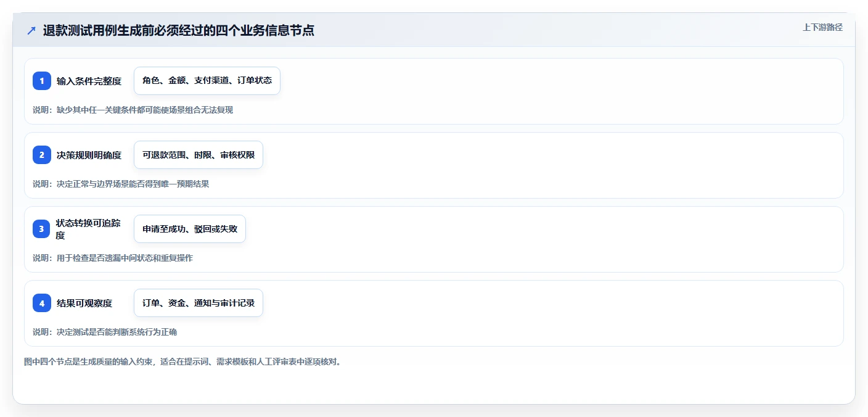
Task: Click the step 1 number badge
Action: pyautogui.click(x=42, y=81)
